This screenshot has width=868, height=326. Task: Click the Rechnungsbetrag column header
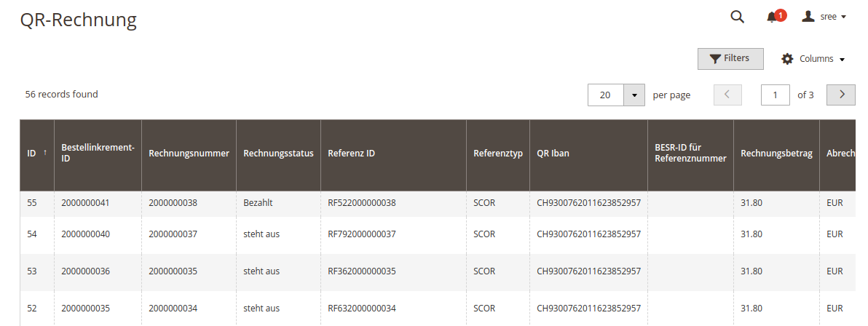tap(776, 154)
